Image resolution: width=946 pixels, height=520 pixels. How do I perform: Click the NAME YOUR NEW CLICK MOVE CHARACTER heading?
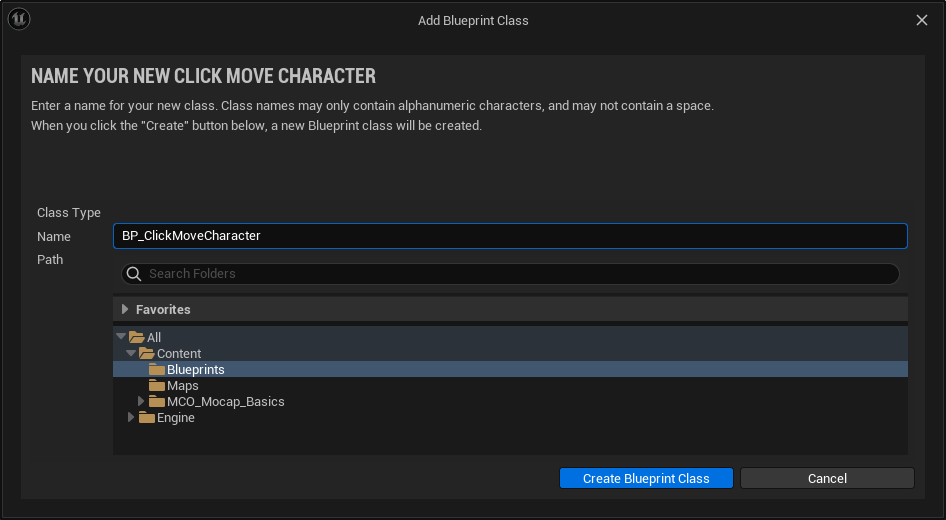(203, 76)
